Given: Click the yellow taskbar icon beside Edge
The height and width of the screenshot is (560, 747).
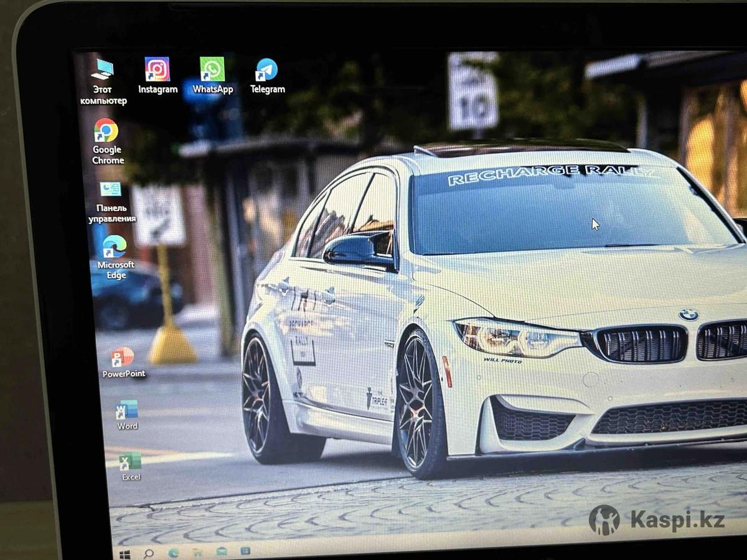Looking at the screenshot, I should point(197,552).
